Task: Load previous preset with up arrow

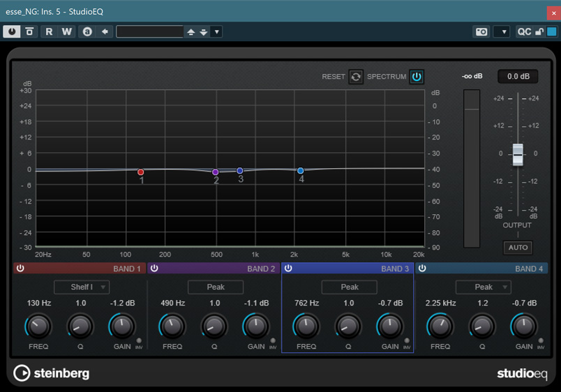Action: [x=191, y=32]
